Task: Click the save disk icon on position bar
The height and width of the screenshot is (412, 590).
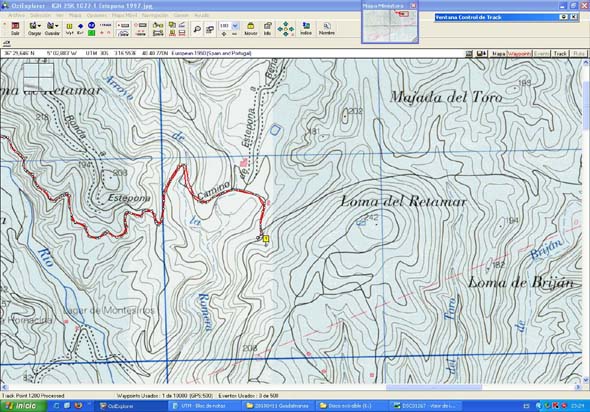Action: click(x=481, y=54)
